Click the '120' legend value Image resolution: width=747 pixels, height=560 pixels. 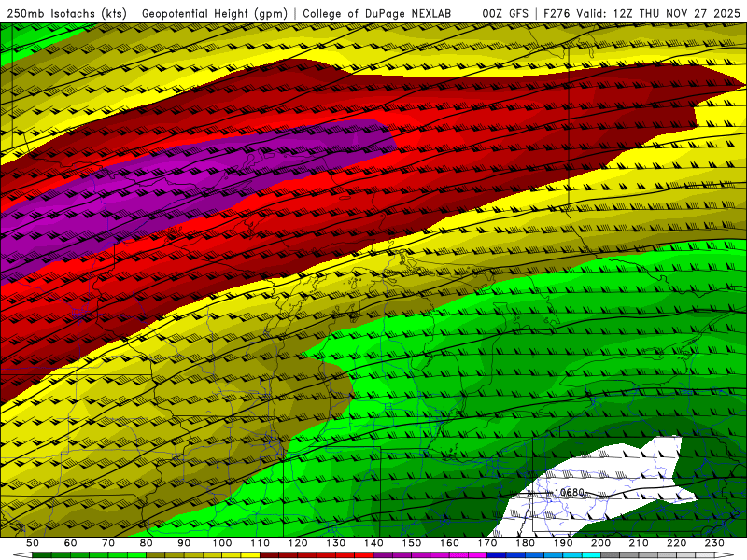tap(298, 543)
